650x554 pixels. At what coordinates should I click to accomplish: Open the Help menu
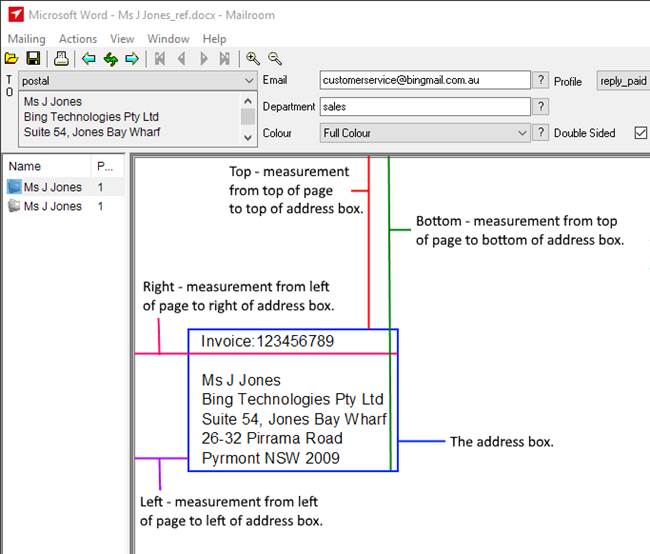coord(214,39)
